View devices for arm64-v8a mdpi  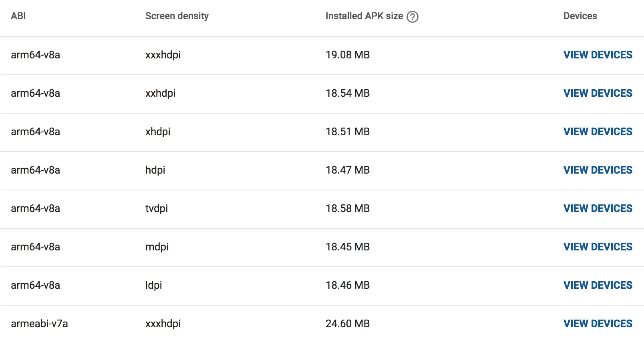point(598,247)
